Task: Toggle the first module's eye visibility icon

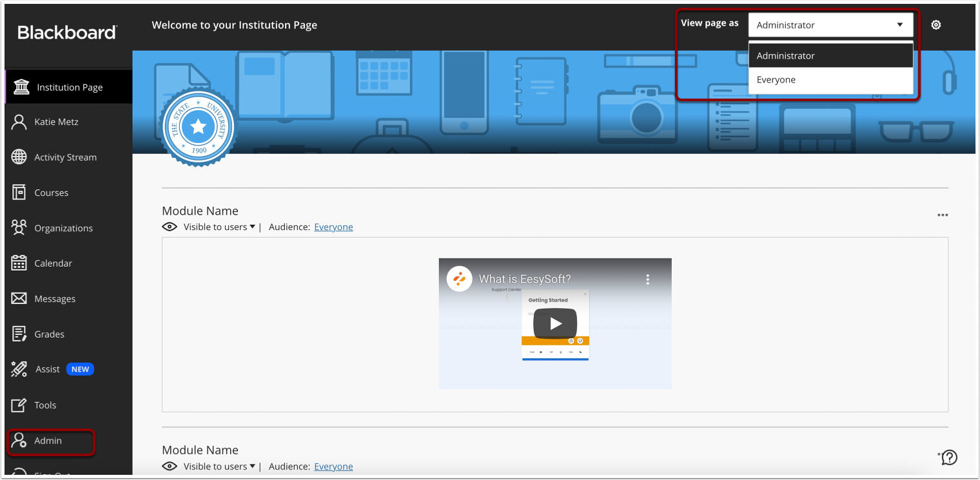Action: pyautogui.click(x=170, y=227)
